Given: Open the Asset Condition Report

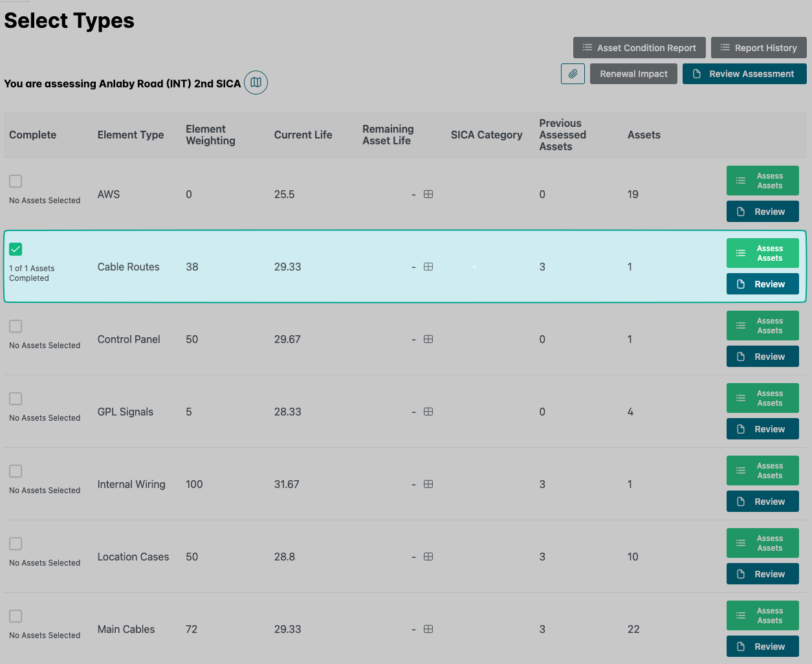Looking at the screenshot, I should pyautogui.click(x=639, y=48).
